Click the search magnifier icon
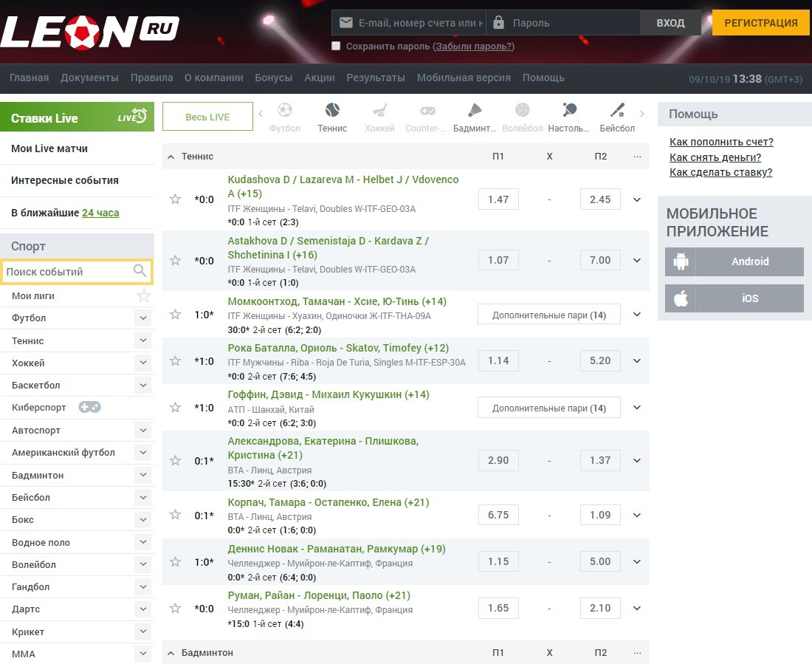 (x=140, y=270)
